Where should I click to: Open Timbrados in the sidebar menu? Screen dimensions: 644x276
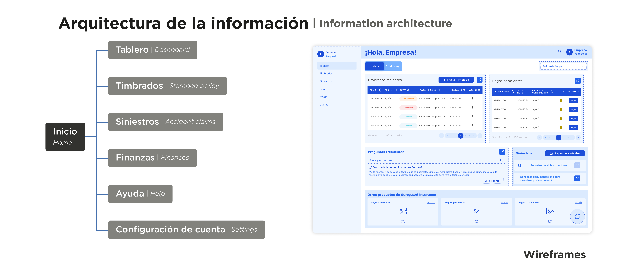tap(326, 73)
